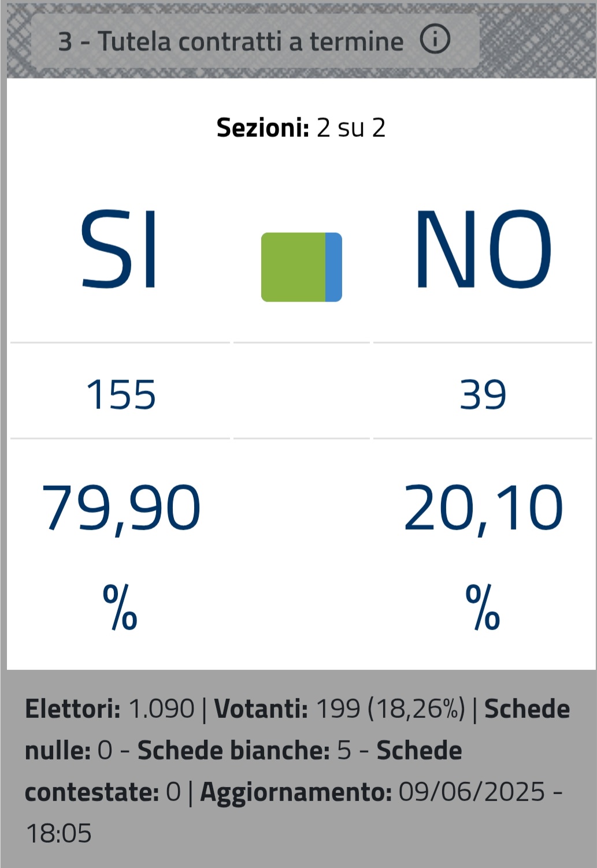
Task: Click the Elettori 1.090 figure
Action: click(x=161, y=709)
